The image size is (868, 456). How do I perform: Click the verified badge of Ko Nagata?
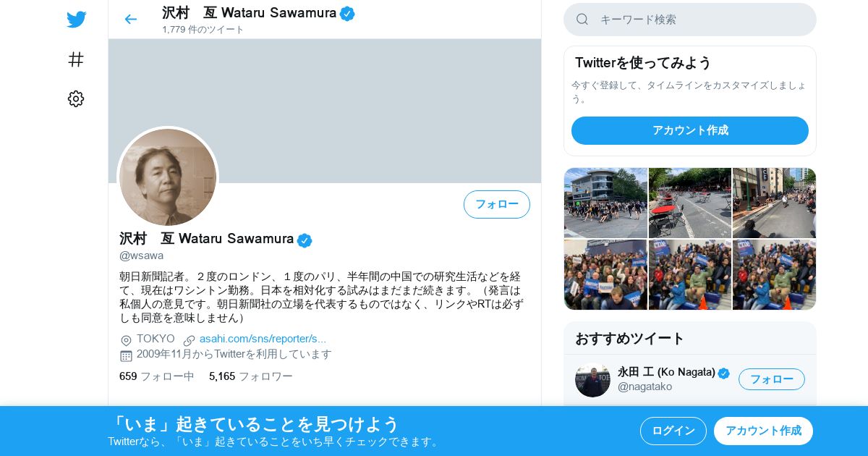[x=724, y=373]
